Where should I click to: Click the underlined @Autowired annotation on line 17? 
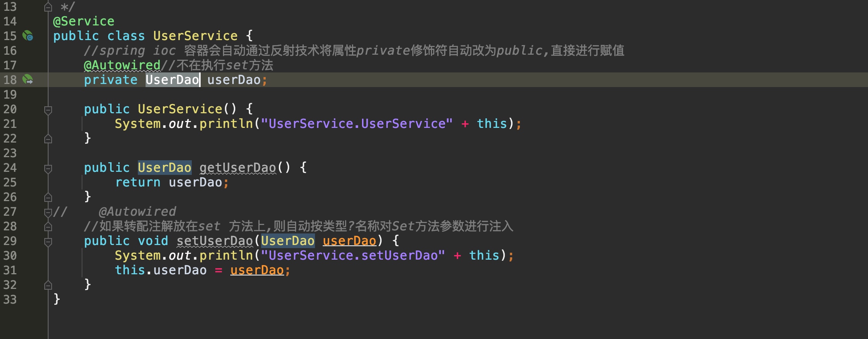(122, 65)
